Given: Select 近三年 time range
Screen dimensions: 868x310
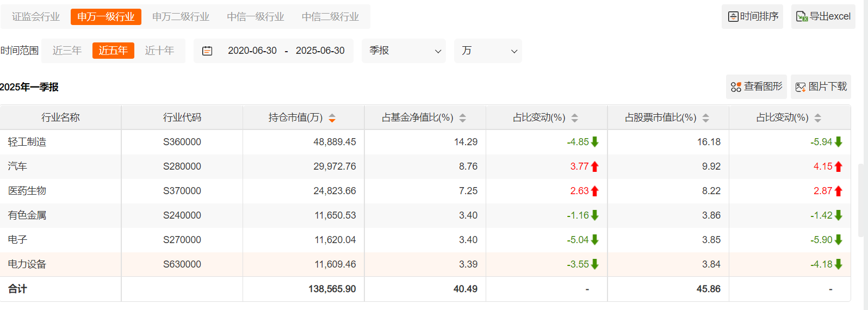Looking at the screenshot, I should pos(67,51).
